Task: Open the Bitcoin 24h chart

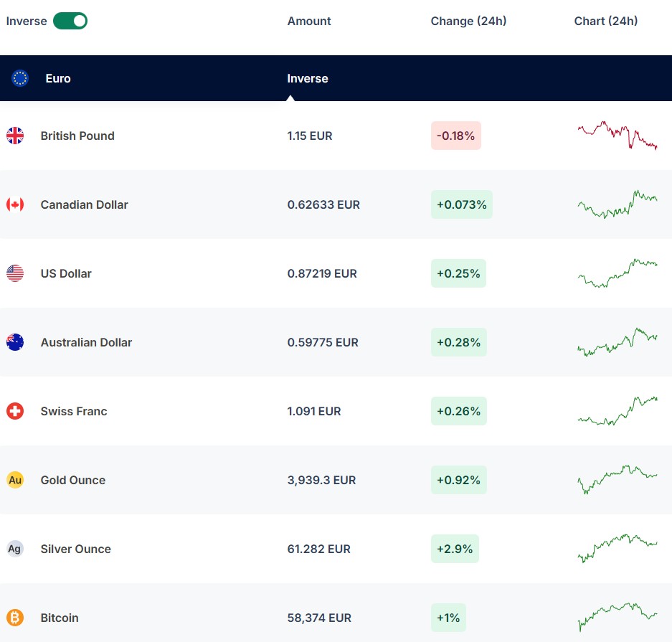Action: [617, 618]
